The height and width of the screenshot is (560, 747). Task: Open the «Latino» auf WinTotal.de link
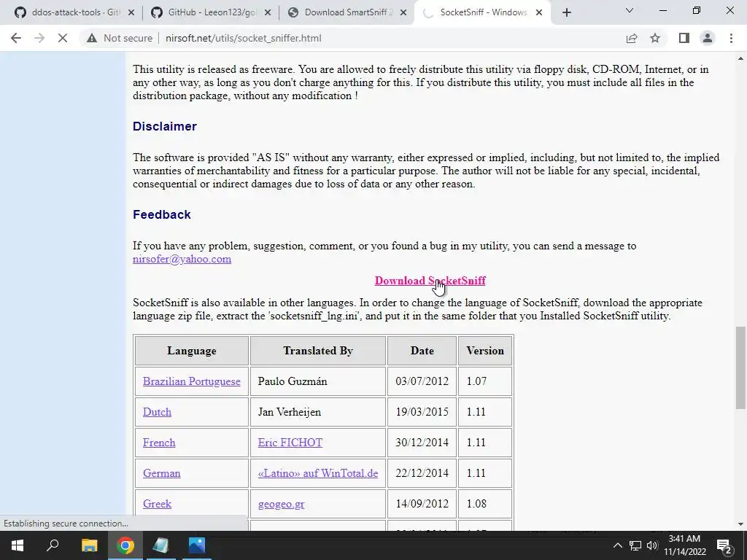[x=318, y=472]
